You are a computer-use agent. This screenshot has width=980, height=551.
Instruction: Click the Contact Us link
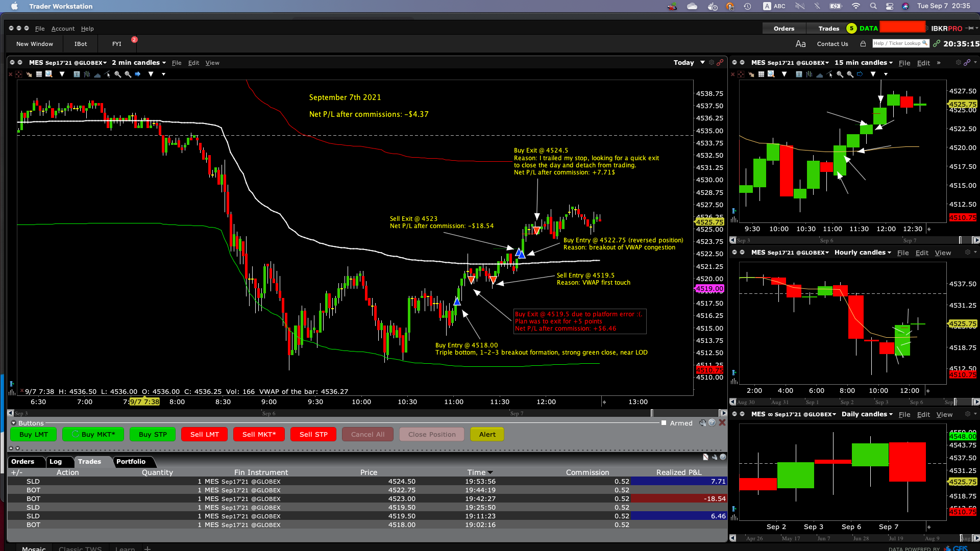pyautogui.click(x=832, y=44)
